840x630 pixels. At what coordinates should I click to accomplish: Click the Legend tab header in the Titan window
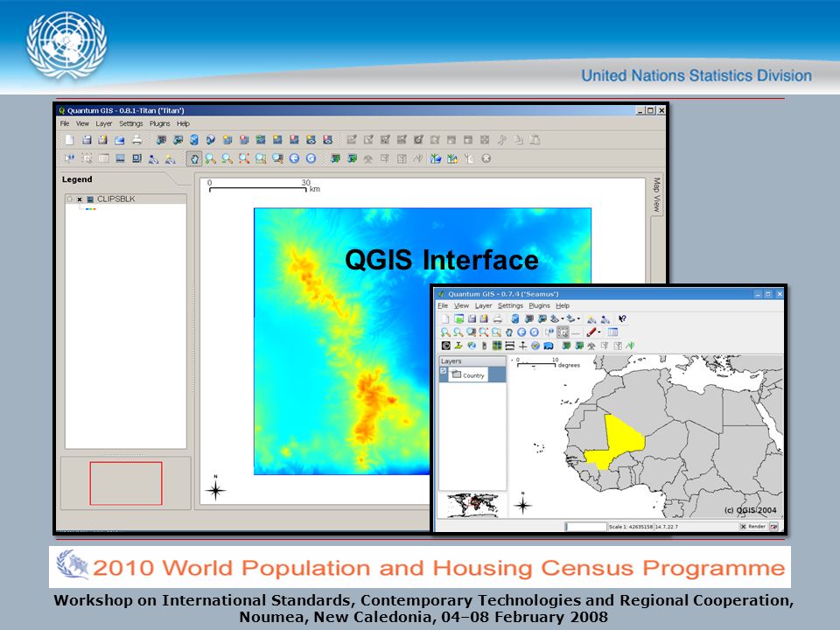(77, 179)
